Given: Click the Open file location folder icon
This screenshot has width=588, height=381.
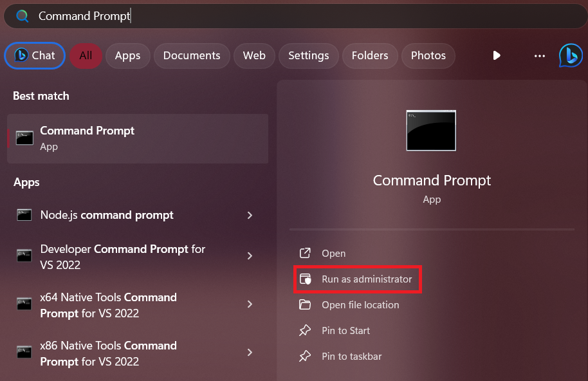Looking at the screenshot, I should [305, 305].
